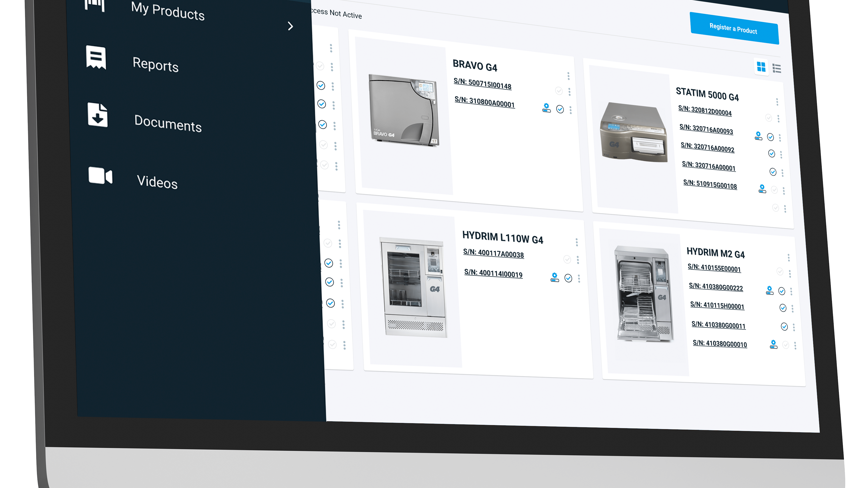The height and width of the screenshot is (488, 868).
Task: Click remote access icon for S/N 410380G00010
Action: pos(774,344)
